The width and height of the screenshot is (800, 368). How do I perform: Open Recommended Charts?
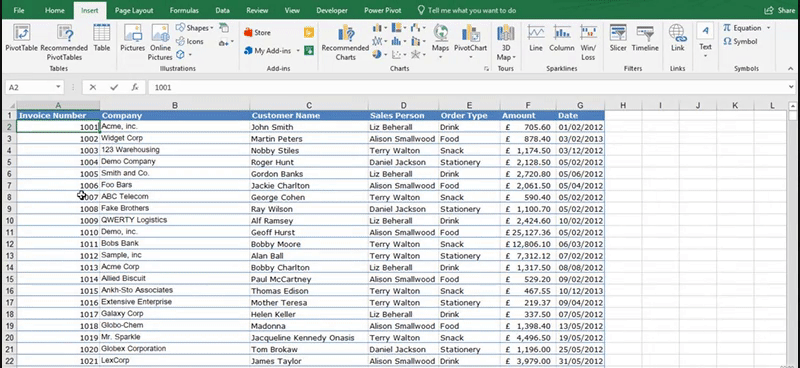(x=345, y=42)
